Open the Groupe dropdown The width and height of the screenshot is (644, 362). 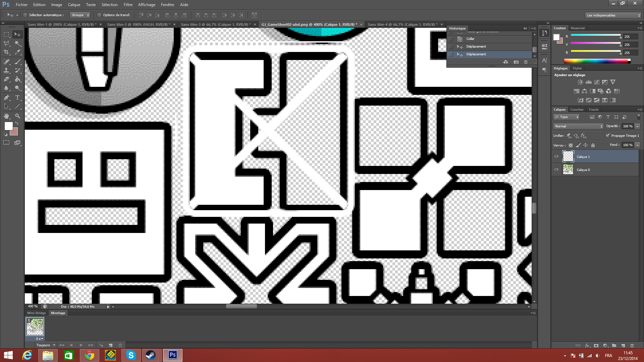coord(80,15)
